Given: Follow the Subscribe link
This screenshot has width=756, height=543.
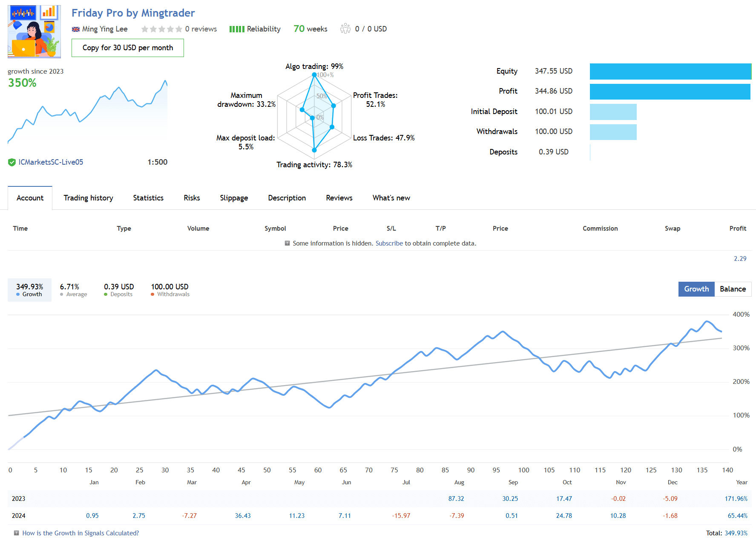Looking at the screenshot, I should tap(389, 243).
